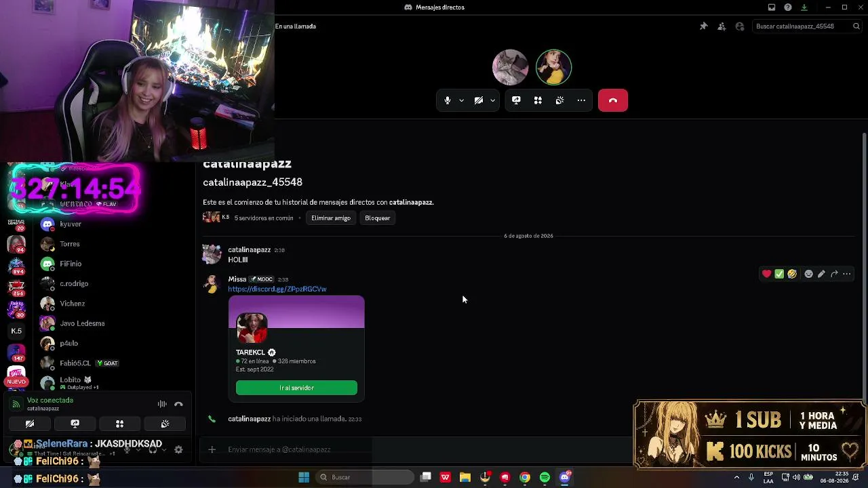868x488 pixels.
Task: Click the cat avatar in the call
Action: tap(510, 67)
